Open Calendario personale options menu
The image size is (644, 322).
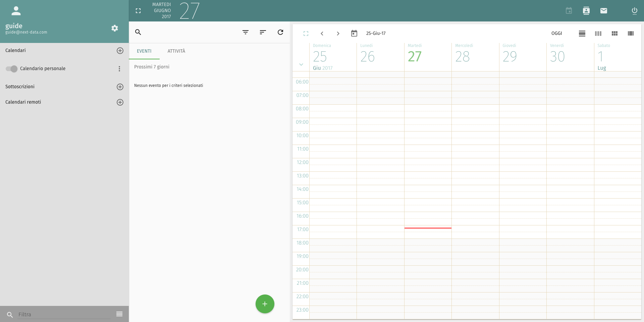coord(119,69)
